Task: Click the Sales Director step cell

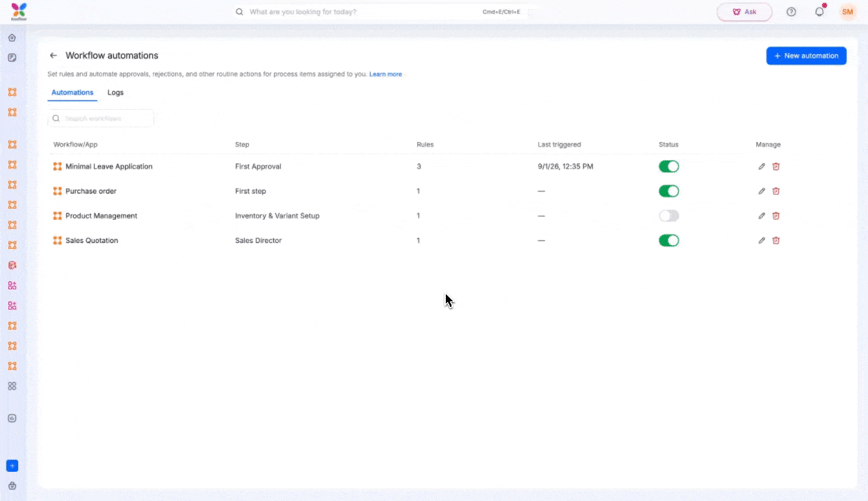Action: 258,240
